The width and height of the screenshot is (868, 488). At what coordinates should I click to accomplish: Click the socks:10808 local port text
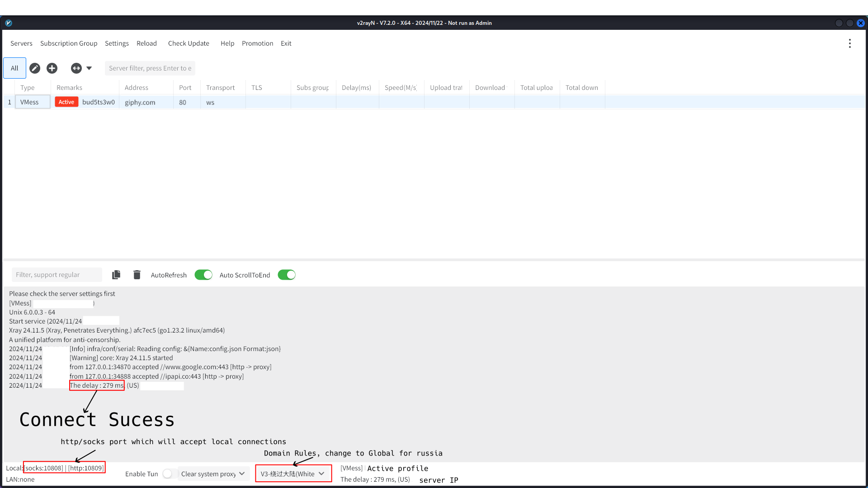pyautogui.click(x=44, y=468)
